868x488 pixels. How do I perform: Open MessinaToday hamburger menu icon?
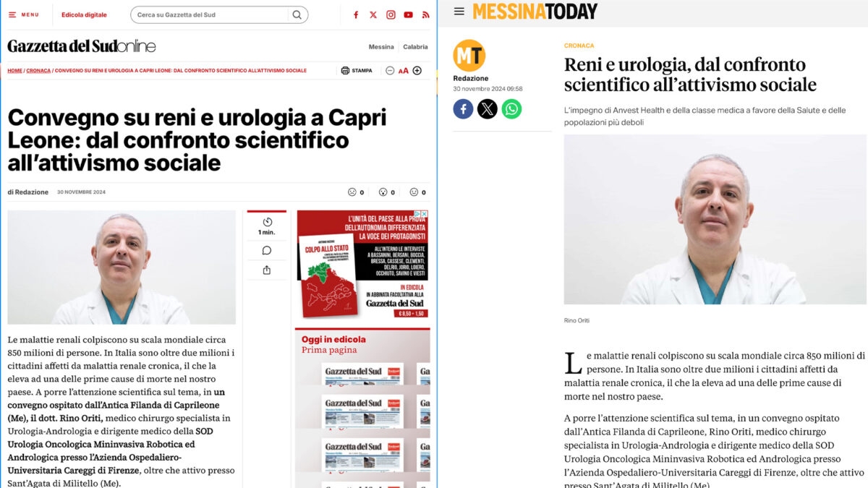tap(459, 12)
